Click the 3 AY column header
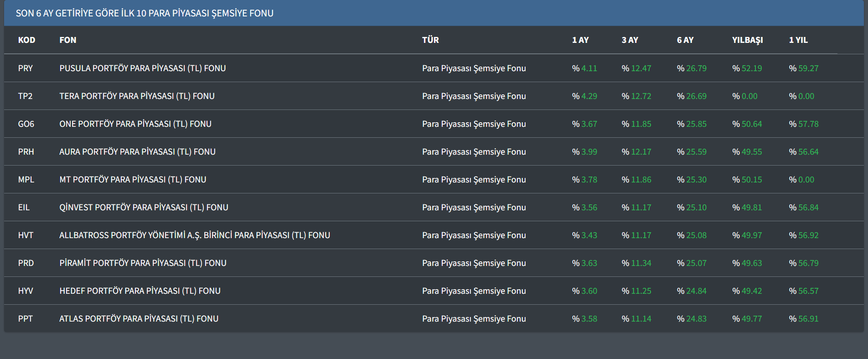 pos(630,40)
